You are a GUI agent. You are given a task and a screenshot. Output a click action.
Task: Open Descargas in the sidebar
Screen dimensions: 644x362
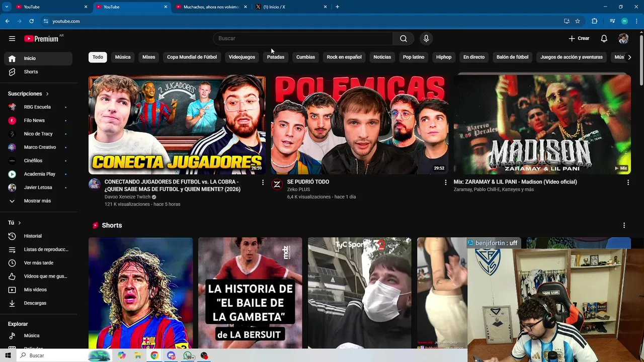point(38,303)
